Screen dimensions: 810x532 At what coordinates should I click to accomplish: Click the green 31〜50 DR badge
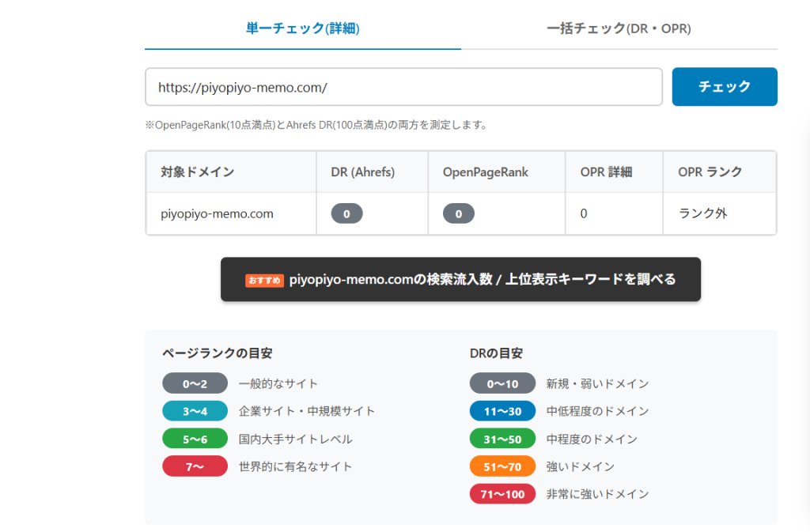tap(502, 439)
